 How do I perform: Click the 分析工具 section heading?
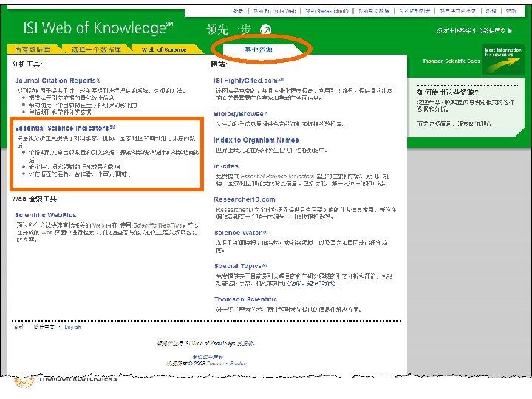click(27, 64)
